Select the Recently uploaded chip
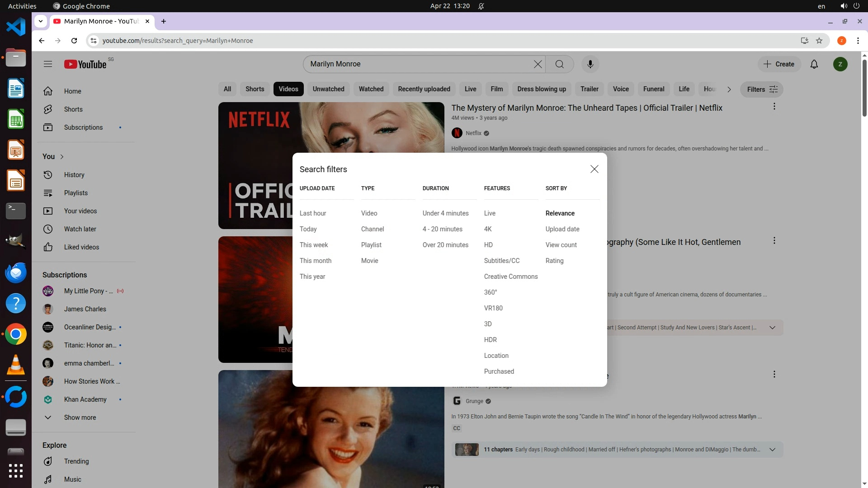 [424, 89]
